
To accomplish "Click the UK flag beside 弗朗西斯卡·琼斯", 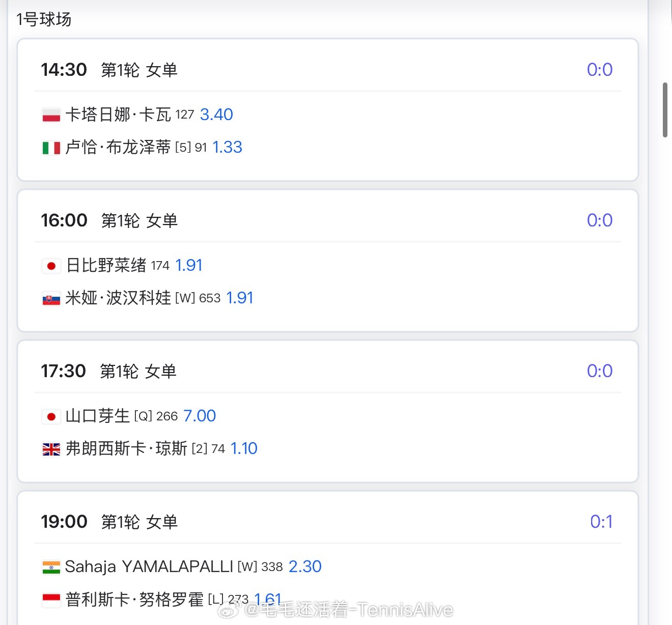I will pyautogui.click(x=51, y=449).
